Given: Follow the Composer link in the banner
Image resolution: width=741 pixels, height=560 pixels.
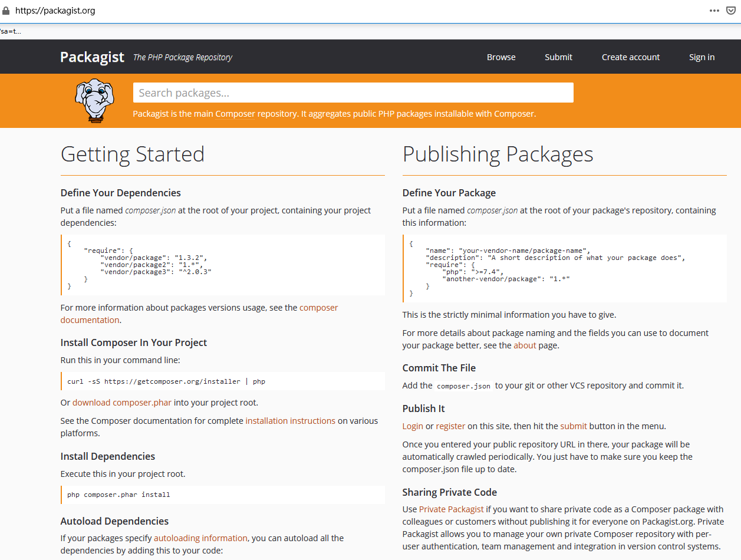Looking at the screenshot, I should point(235,114).
